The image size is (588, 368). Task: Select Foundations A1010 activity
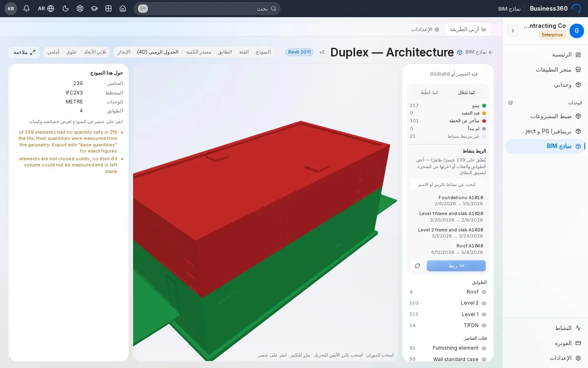(x=448, y=200)
